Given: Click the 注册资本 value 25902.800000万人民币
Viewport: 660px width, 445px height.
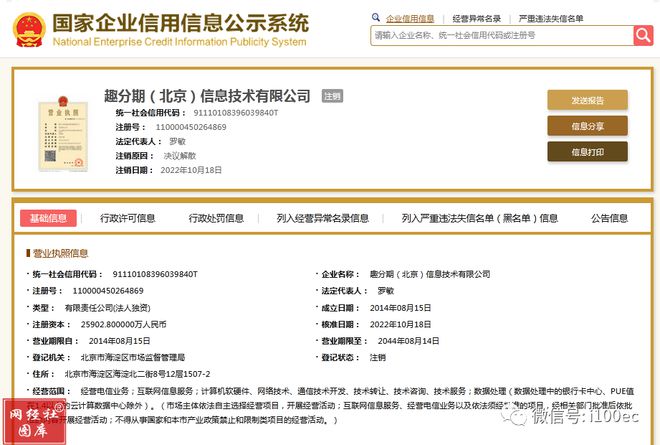Looking at the screenshot, I should 124,324.
